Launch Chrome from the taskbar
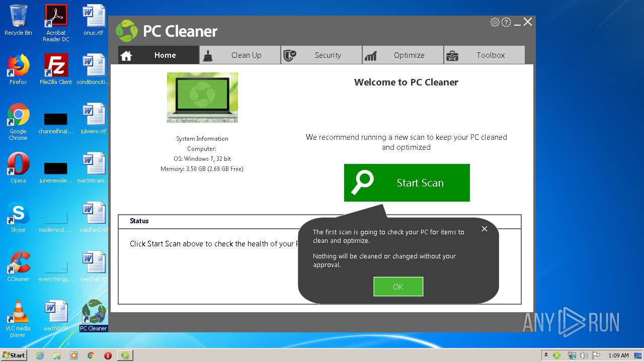This screenshot has width=644, height=362. (x=91, y=355)
